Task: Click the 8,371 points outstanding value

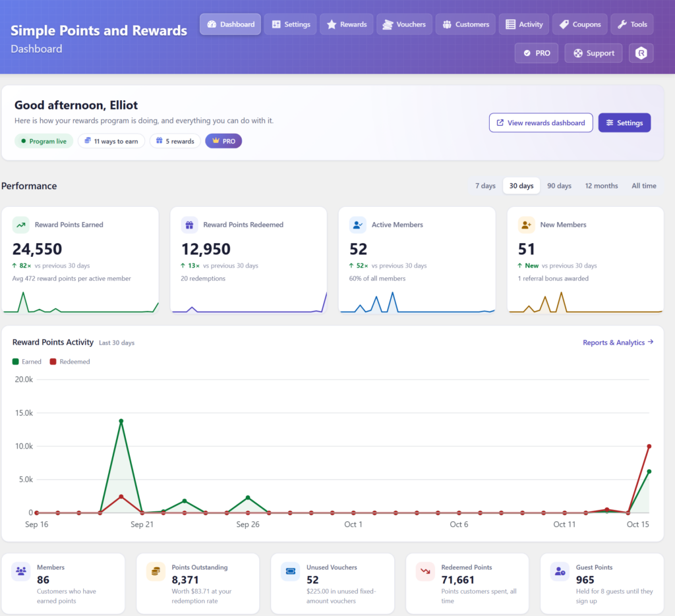Action: 185,580
